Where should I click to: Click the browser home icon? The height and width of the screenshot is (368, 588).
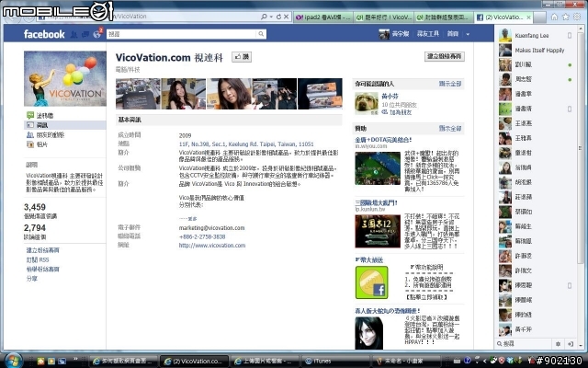(554, 17)
